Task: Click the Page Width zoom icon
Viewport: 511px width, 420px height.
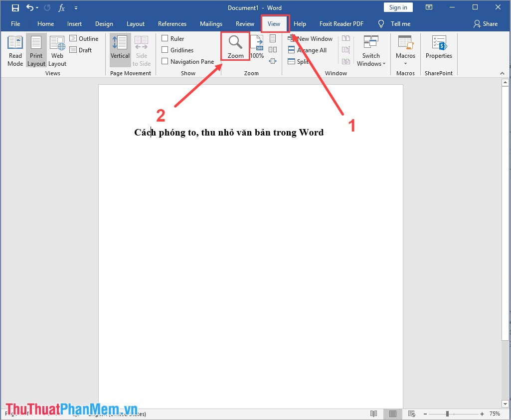Action: point(273,61)
